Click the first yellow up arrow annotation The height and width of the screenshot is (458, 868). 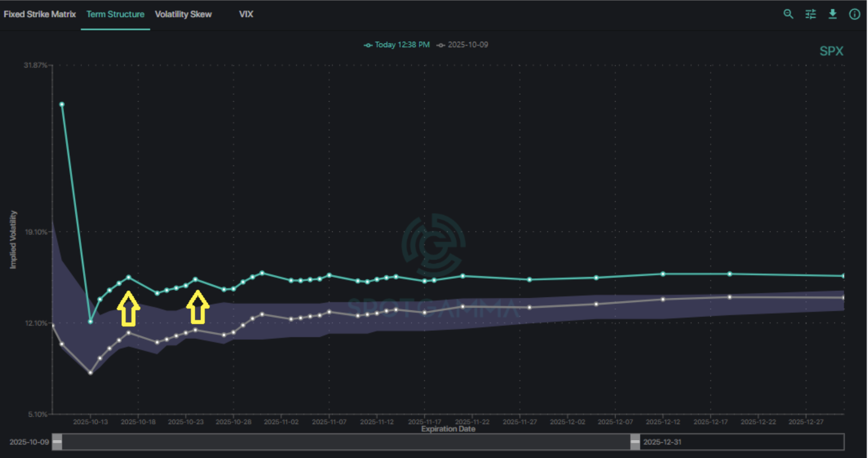(128, 309)
